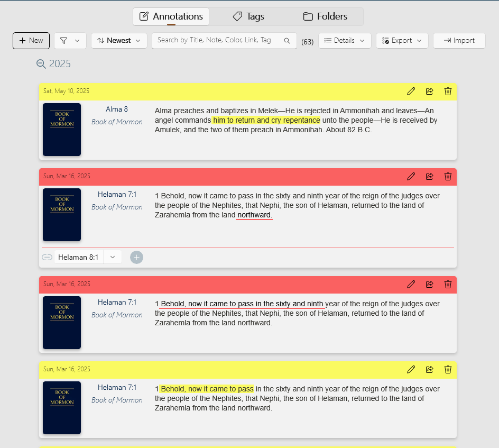The image size is (499, 448).
Task: Change the Newest sort order
Action: [119, 41]
